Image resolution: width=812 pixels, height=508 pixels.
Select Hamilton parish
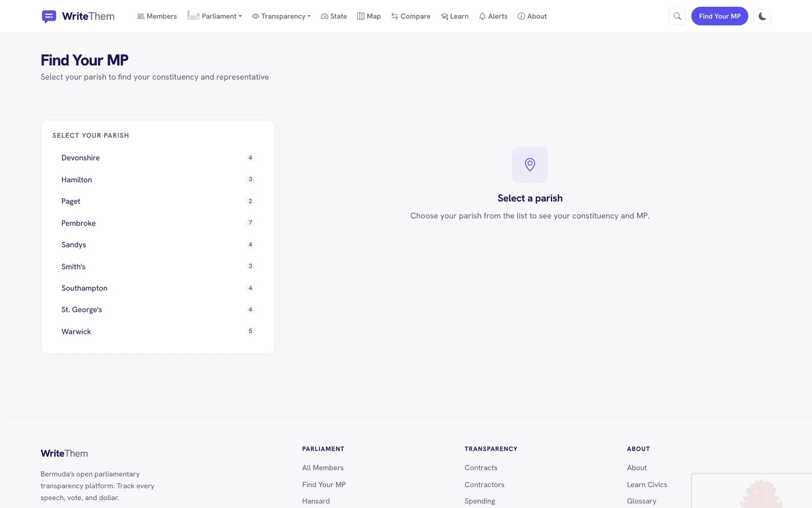[x=158, y=179]
